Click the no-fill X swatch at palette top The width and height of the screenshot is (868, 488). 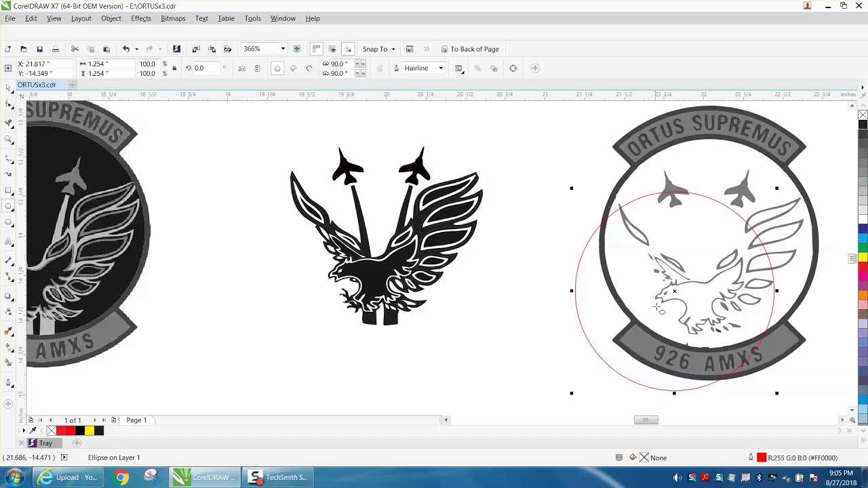tap(863, 115)
